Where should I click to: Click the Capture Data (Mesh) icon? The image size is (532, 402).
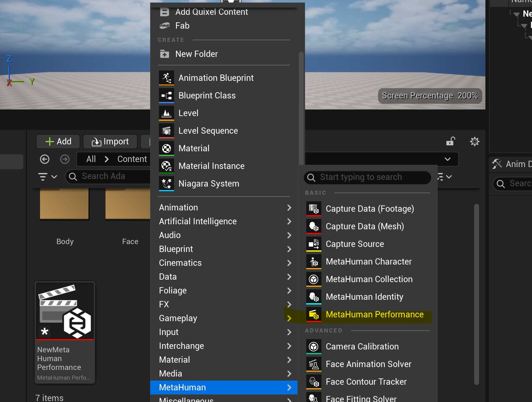[314, 226]
